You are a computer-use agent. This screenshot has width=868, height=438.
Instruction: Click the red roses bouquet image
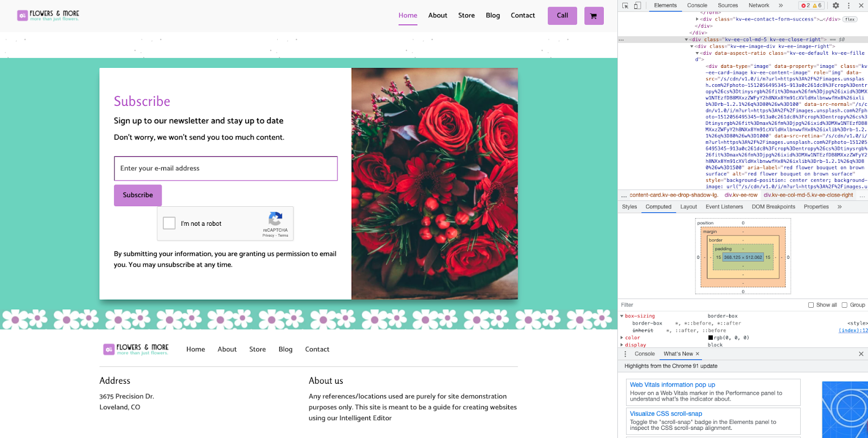(x=435, y=183)
